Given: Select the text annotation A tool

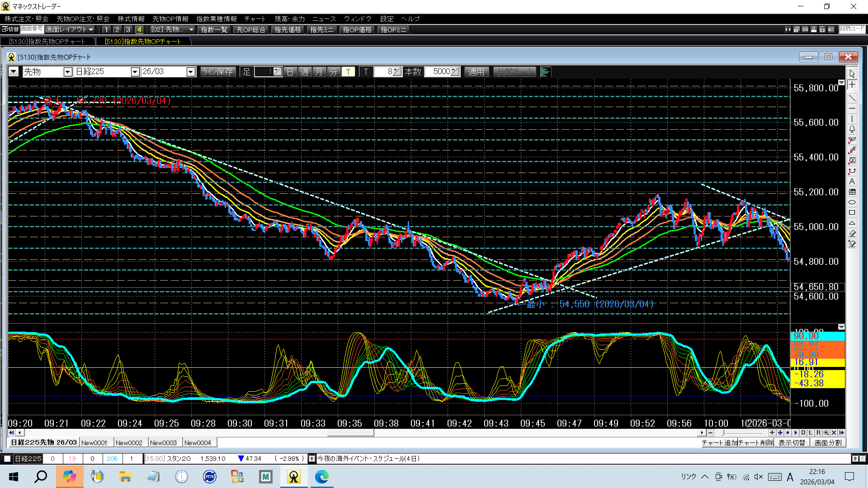Looking at the screenshot, I should pos(852,182).
